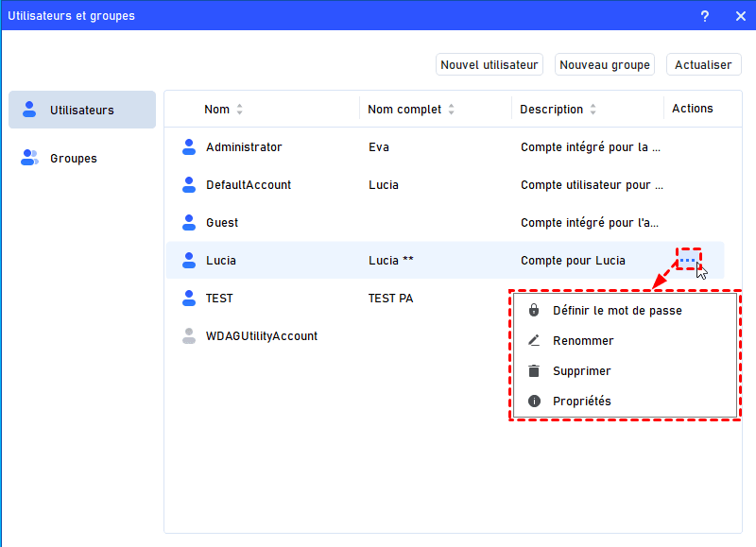
Task: Click the help question mark icon
Action: tap(705, 16)
